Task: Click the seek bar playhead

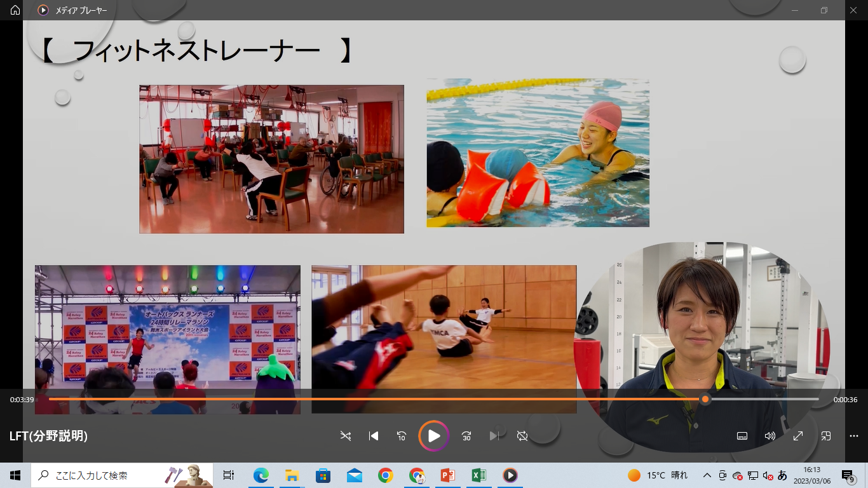Action: (705, 399)
